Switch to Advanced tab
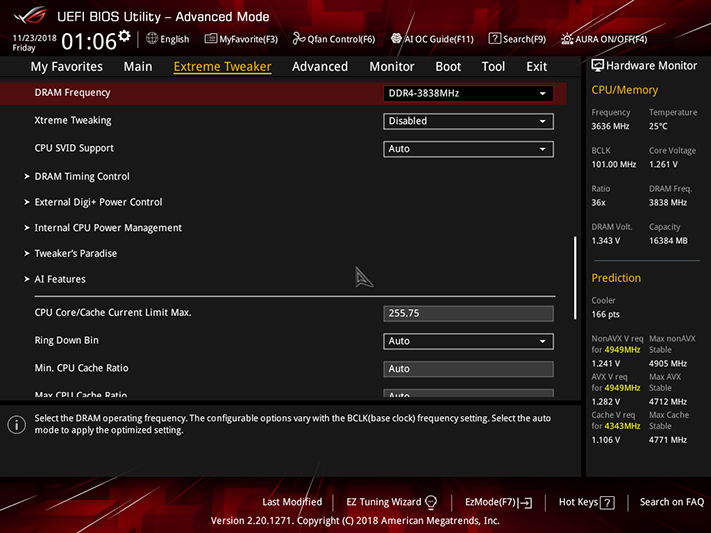 (x=320, y=67)
